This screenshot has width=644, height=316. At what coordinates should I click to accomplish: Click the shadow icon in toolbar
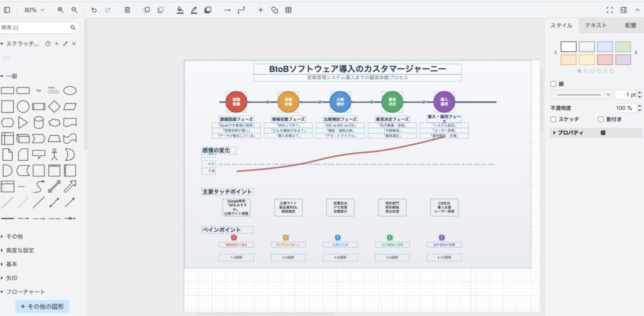[x=208, y=10]
